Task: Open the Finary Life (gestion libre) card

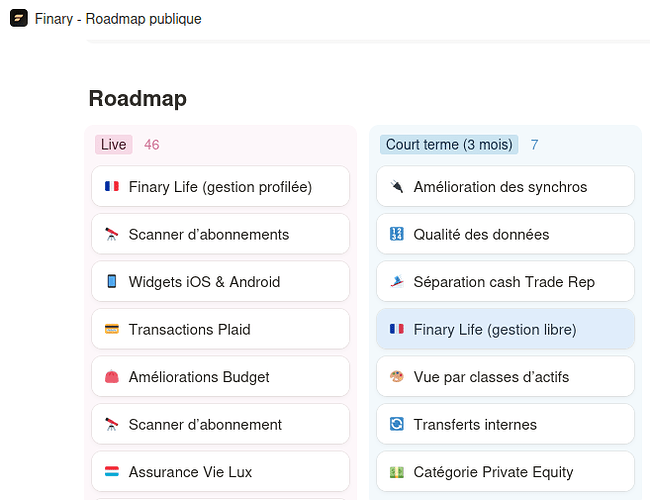Action: click(x=505, y=330)
